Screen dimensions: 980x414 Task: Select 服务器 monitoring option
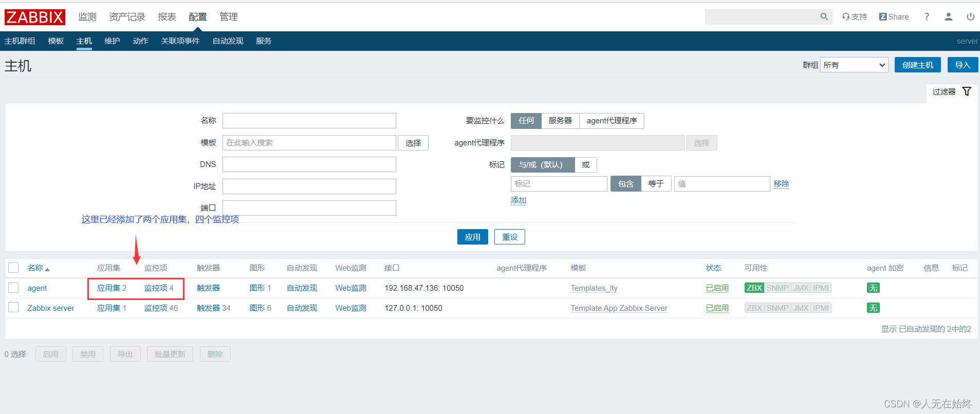[x=560, y=121]
